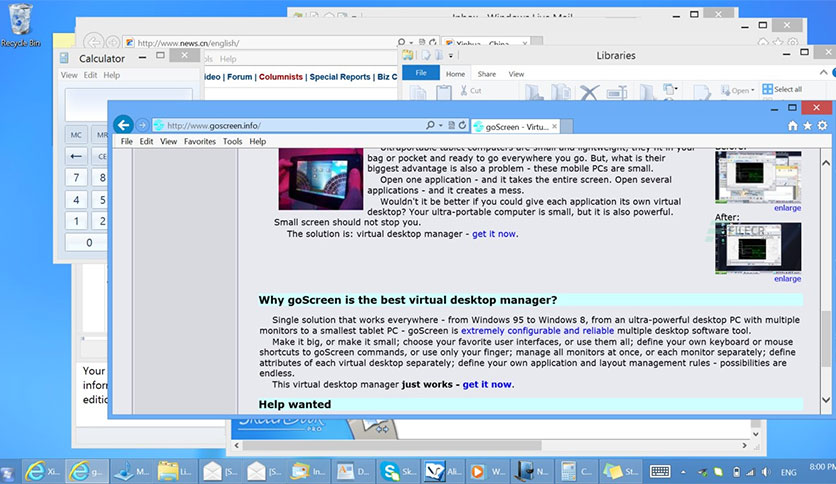Open Home icon in goScreen browser

(x=793, y=126)
